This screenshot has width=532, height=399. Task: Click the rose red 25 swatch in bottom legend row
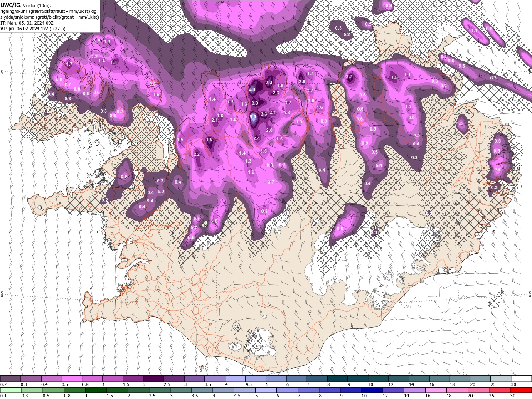500,390
